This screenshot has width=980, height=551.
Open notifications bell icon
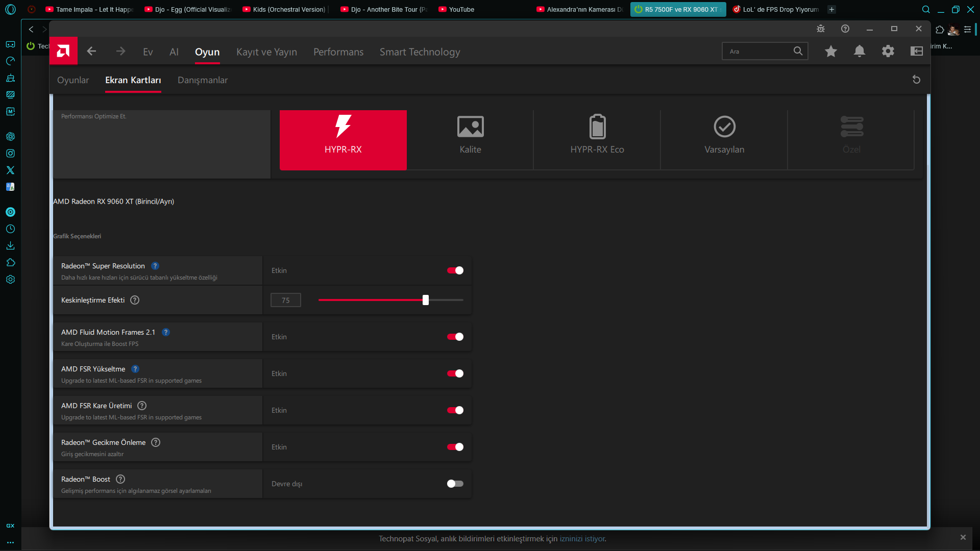[860, 51]
